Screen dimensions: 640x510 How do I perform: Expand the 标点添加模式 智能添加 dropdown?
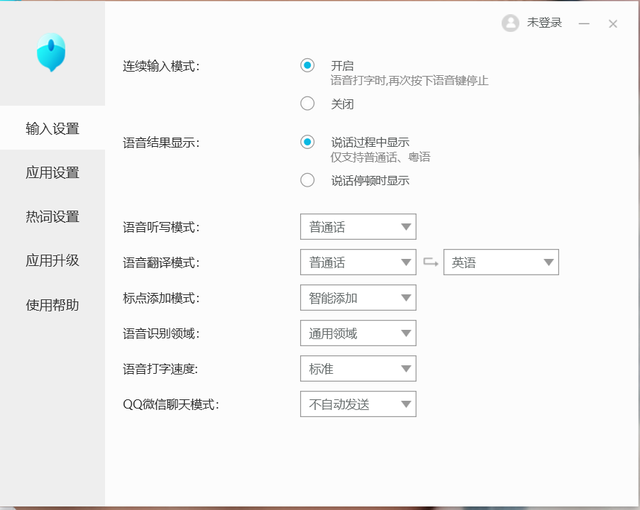click(x=358, y=297)
